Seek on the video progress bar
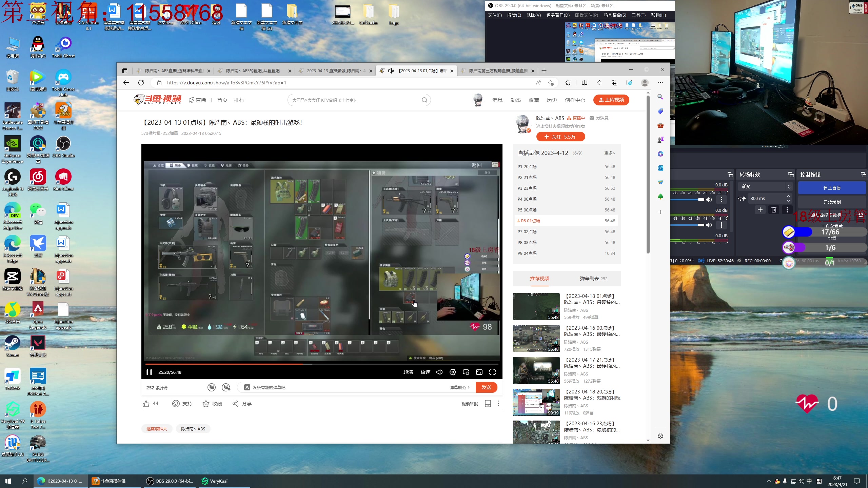The image size is (868, 488). pyautogui.click(x=373, y=364)
